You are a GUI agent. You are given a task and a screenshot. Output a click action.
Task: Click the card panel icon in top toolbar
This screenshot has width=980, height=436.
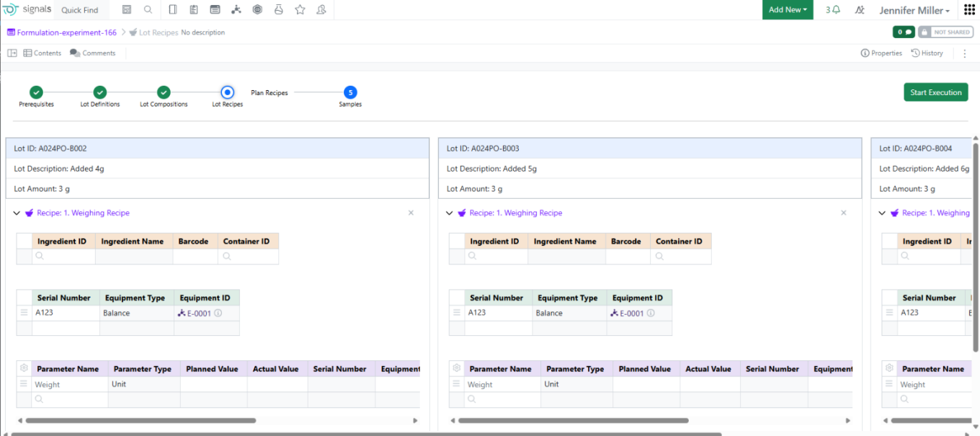click(x=215, y=10)
